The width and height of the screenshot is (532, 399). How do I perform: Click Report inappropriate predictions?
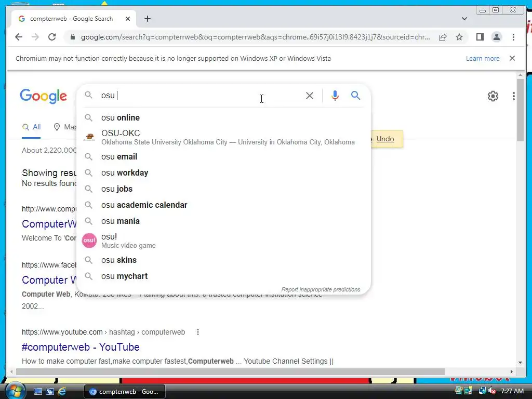click(x=321, y=289)
